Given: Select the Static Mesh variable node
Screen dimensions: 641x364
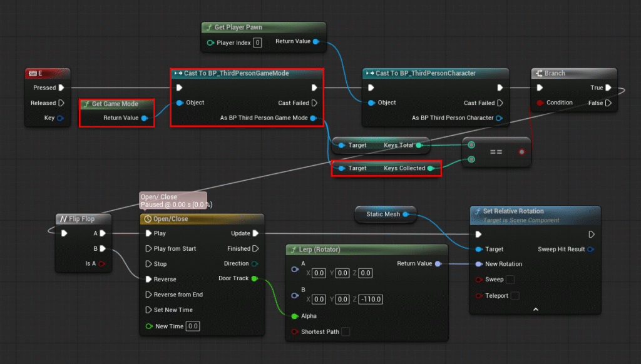Looking at the screenshot, I should pos(383,214).
